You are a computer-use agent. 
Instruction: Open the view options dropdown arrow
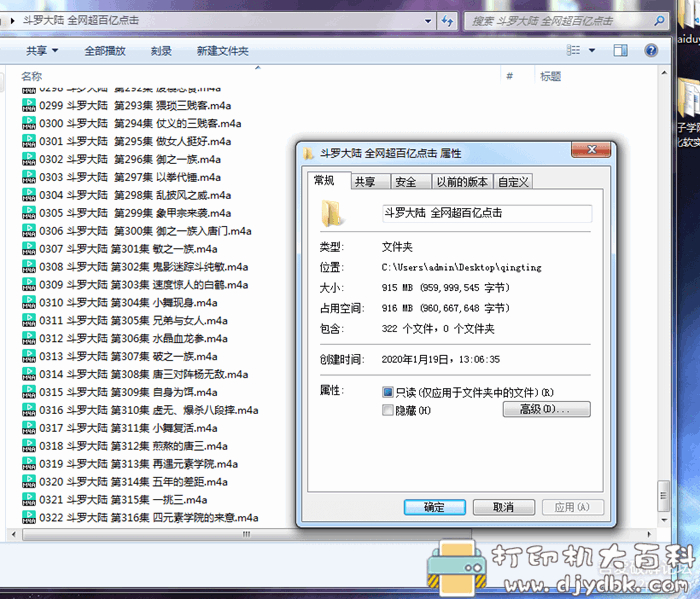(592, 50)
